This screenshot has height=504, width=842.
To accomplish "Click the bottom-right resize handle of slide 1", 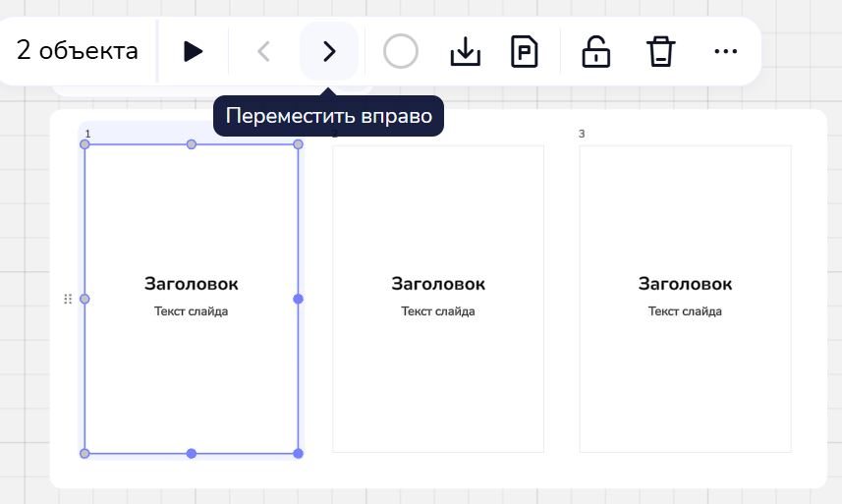I will (x=298, y=454).
